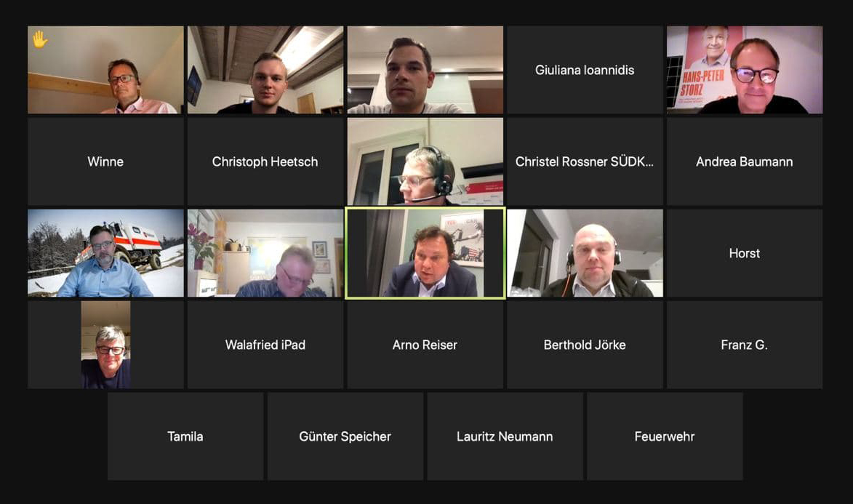Click Lauritz Neumann participant tile

click(505, 436)
